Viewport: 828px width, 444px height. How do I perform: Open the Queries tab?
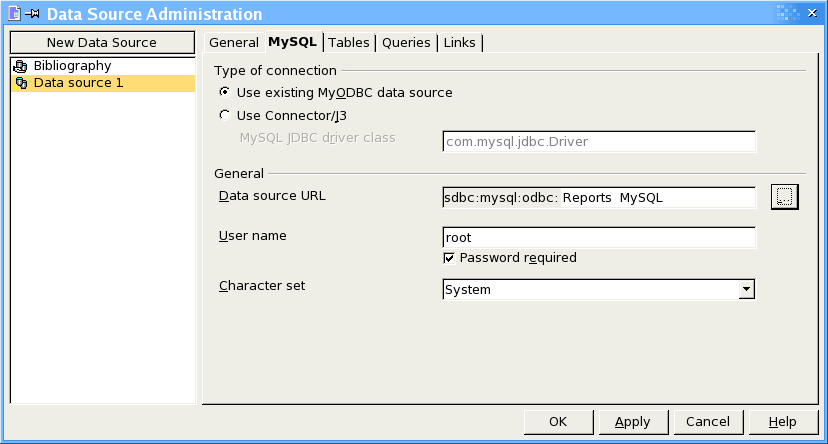[x=406, y=42]
